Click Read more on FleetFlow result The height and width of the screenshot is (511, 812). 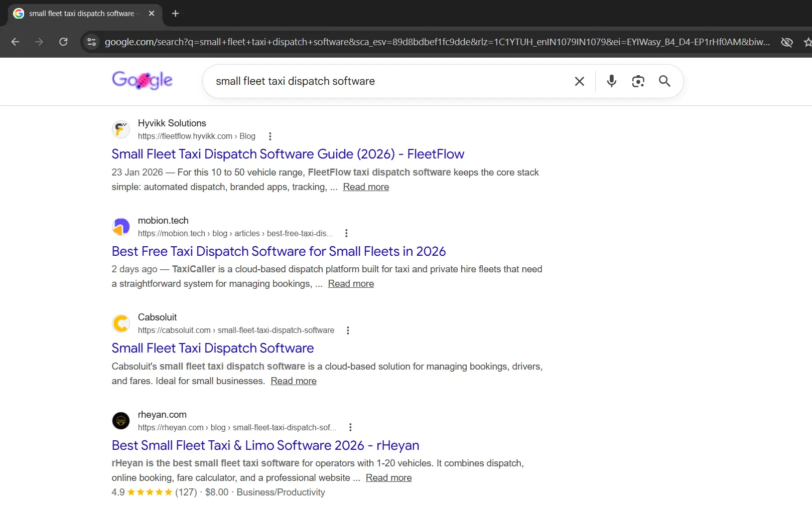click(366, 187)
